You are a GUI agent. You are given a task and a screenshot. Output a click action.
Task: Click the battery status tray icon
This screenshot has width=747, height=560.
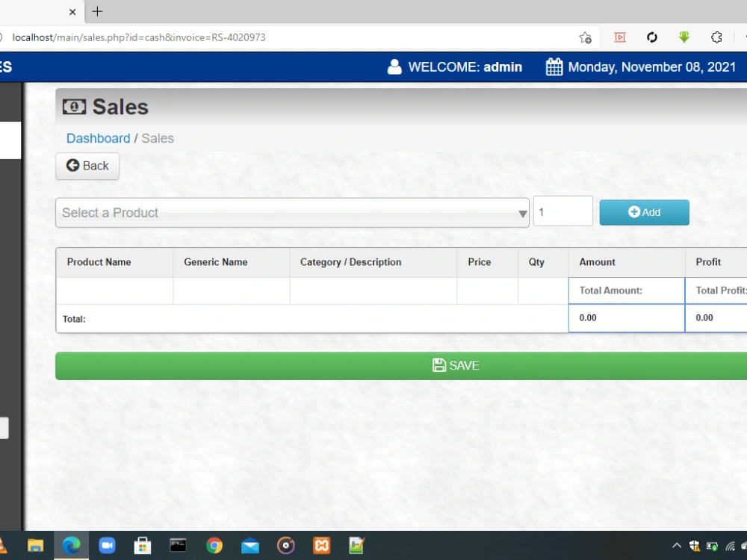tap(712, 547)
